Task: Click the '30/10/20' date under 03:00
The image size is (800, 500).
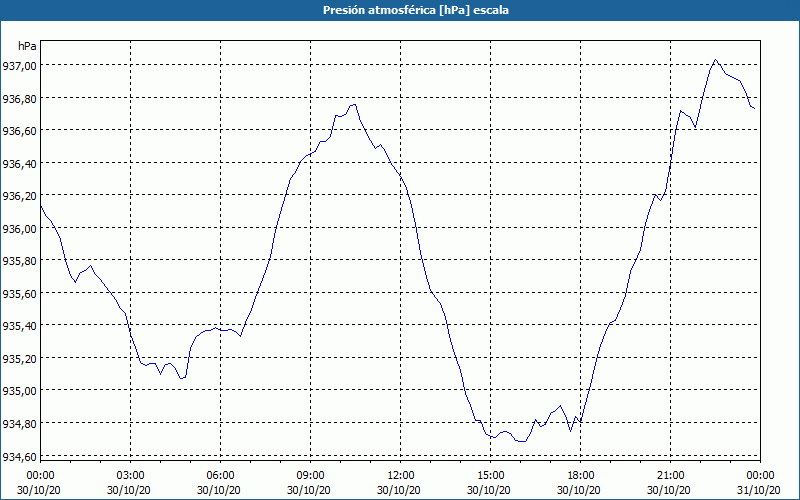Action: (129, 490)
